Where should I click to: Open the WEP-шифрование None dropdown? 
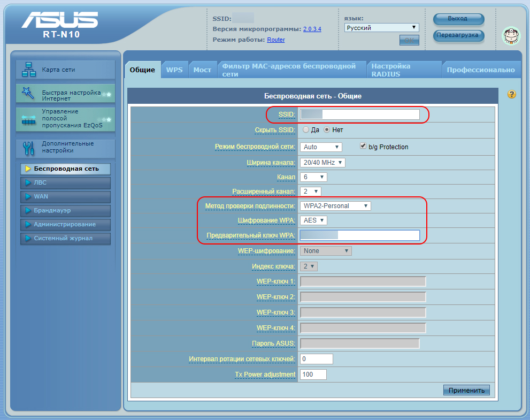tap(326, 251)
